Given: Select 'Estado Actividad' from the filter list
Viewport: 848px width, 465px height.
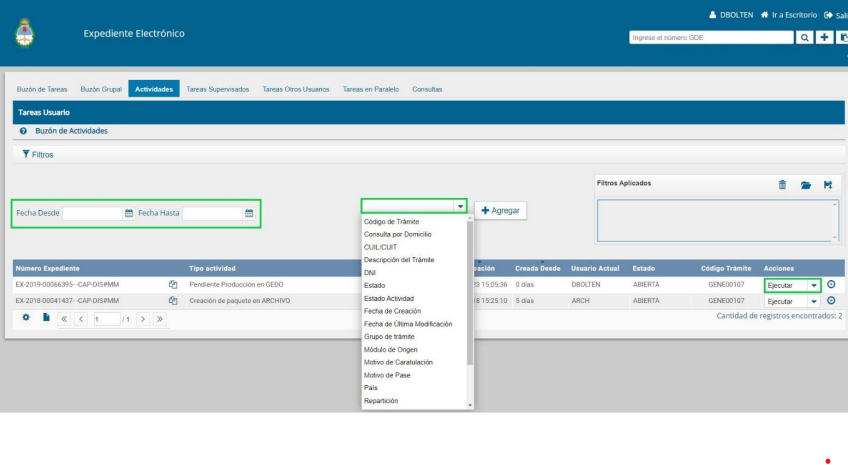Looking at the screenshot, I should 389,298.
